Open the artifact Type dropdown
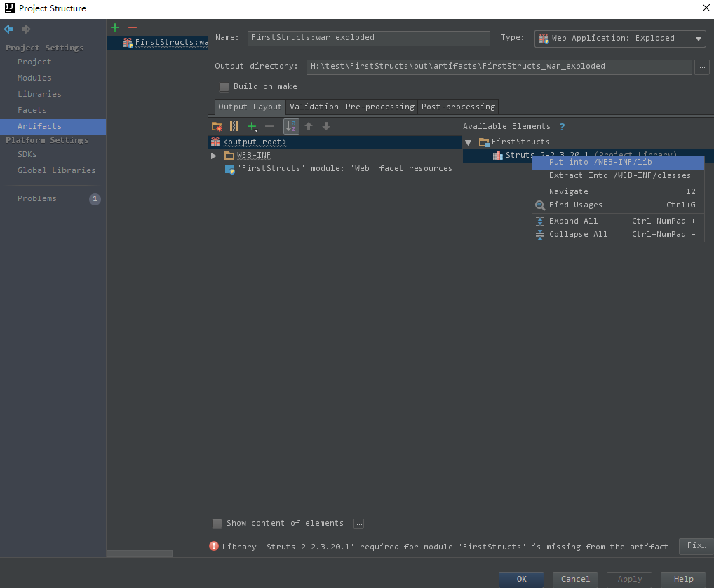This screenshot has height=588, width=714. (699, 39)
